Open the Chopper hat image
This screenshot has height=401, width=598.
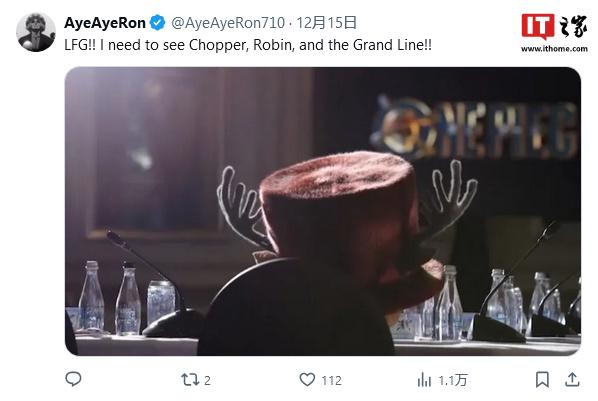point(323,211)
